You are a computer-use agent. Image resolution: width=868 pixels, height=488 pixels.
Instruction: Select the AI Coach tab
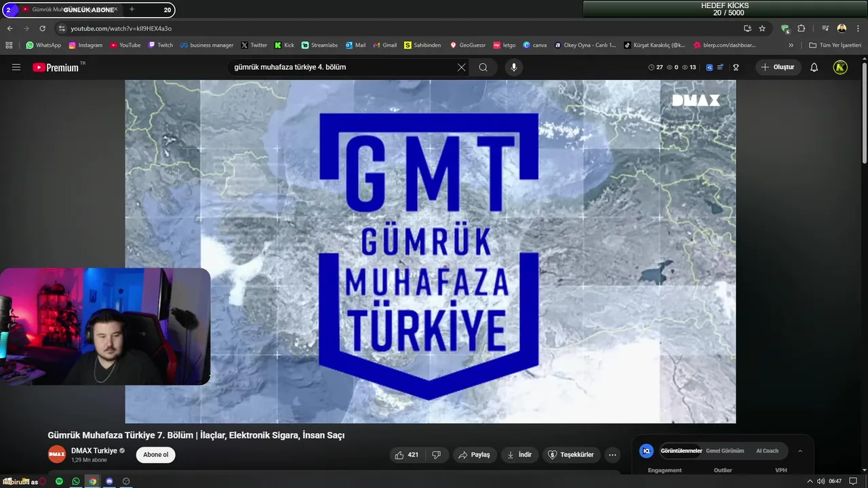pos(767,451)
